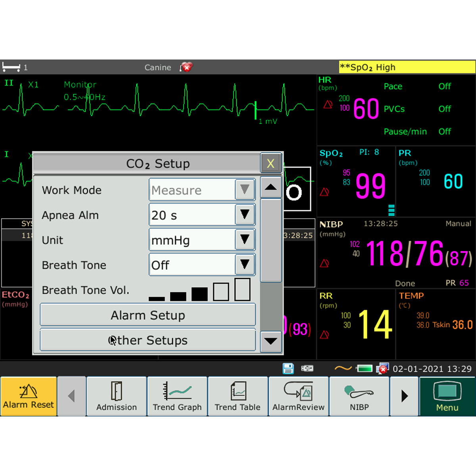Set Breath Tone Vol. to fourth bar
The height and width of the screenshot is (476, 476).
click(221, 292)
